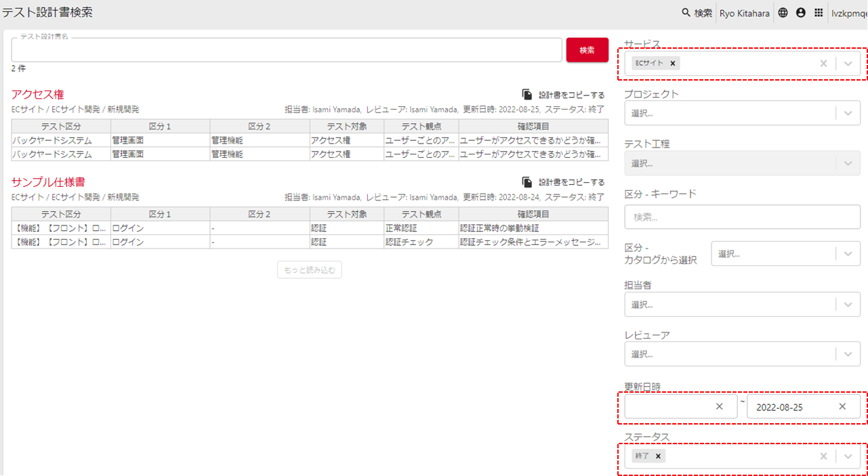868x476 pixels.
Task: Click 設計書をコピーする for サンプル仕様書
Action: click(571, 182)
